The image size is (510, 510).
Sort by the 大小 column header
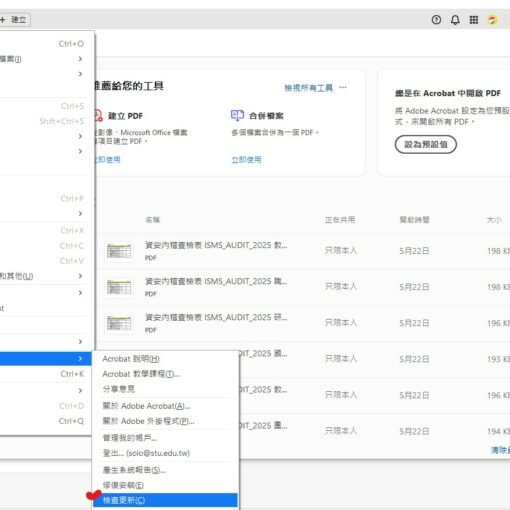click(494, 220)
